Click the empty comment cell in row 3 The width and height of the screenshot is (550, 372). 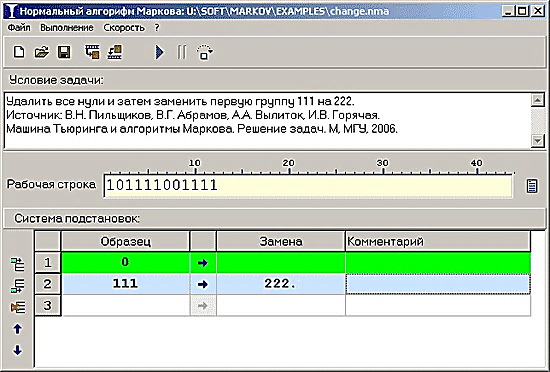pos(438,305)
